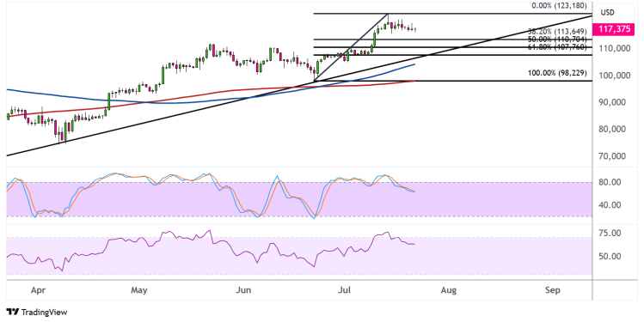Screen dimensions: 644x322
Task: Click the Apr label on time axis
Action: [x=38, y=290]
